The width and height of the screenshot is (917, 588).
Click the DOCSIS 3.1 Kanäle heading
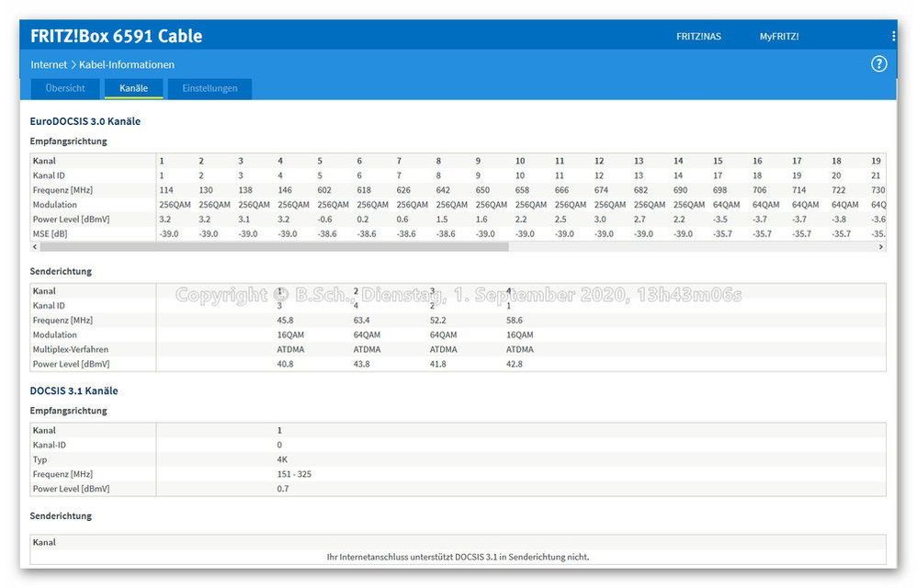74,391
